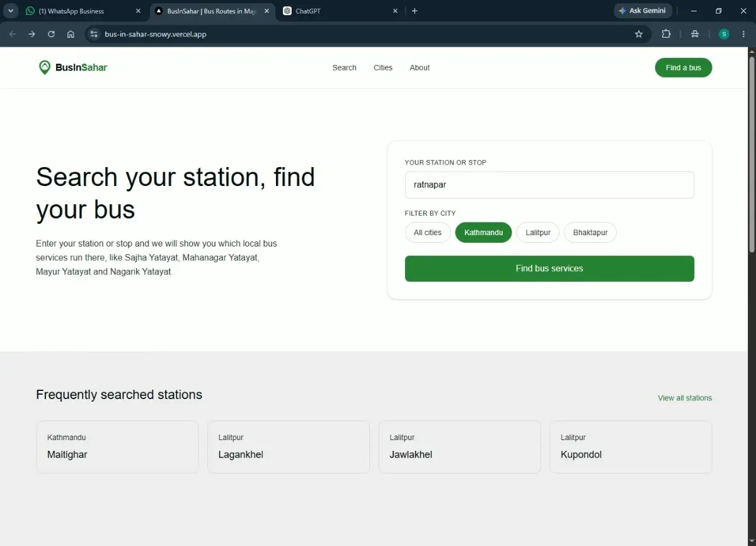Screen dimensions: 756x546
Task: Select the Bhaktapur city filter
Action: (590, 233)
